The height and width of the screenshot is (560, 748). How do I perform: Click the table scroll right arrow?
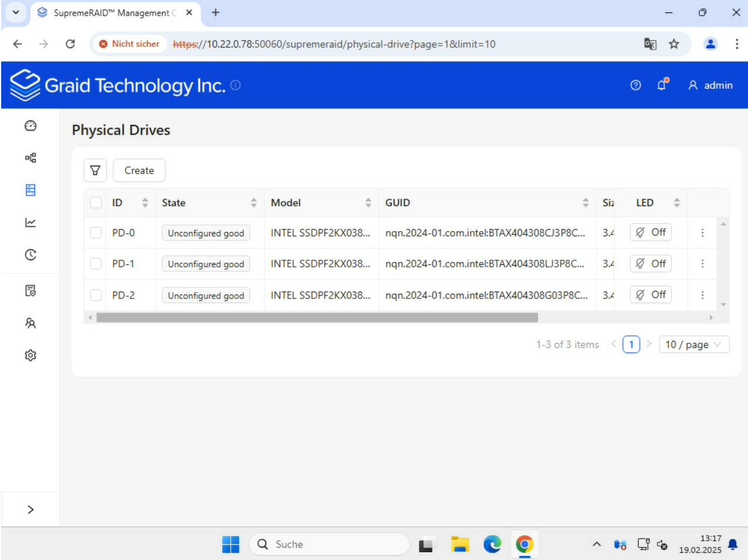[x=711, y=317]
